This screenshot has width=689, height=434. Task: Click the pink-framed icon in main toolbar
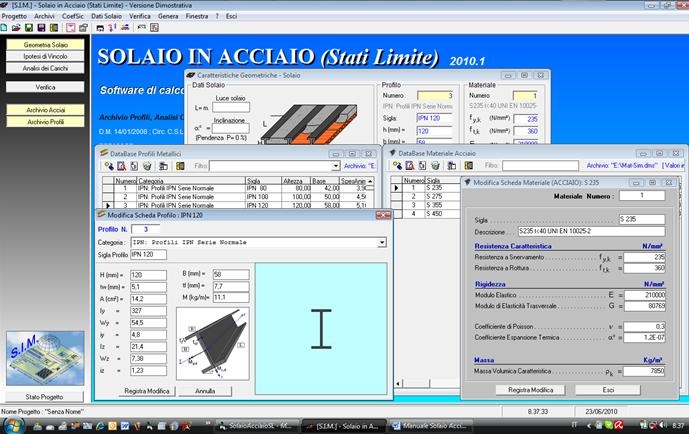tap(71, 28)
